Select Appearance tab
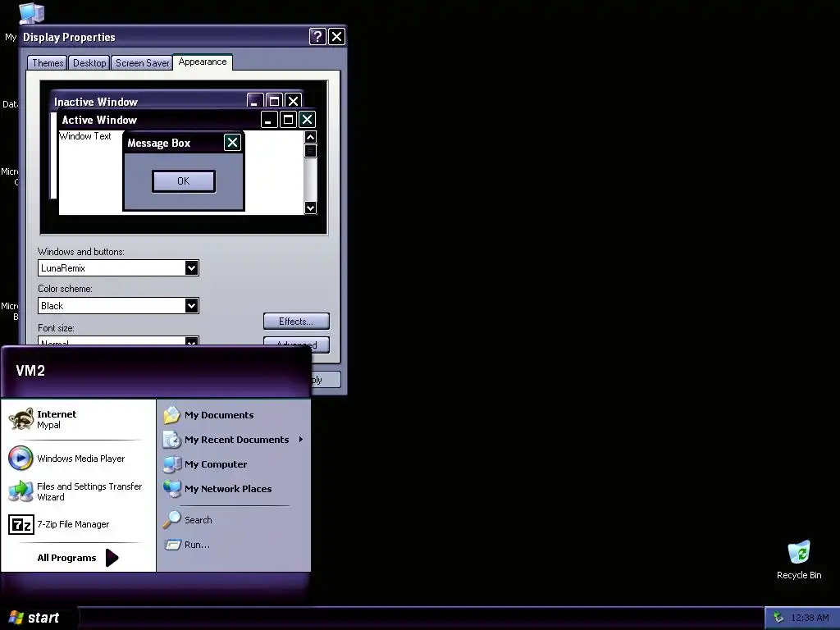Viewport: 840px width, 630px height. tap(203, 62)
